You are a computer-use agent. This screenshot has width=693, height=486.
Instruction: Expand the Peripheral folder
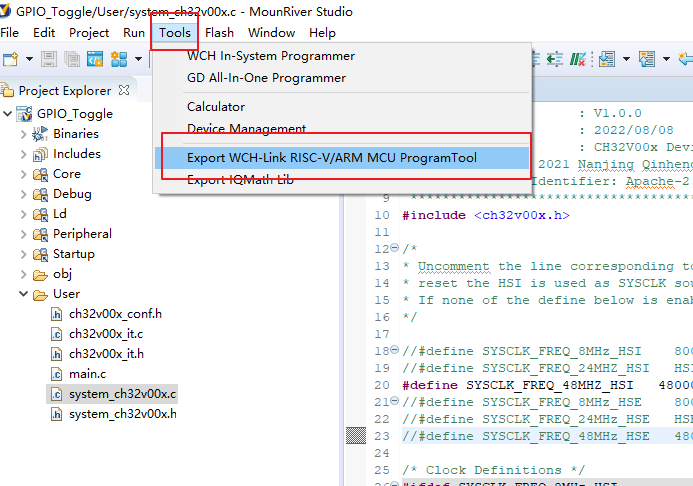[x=24, y=234]
